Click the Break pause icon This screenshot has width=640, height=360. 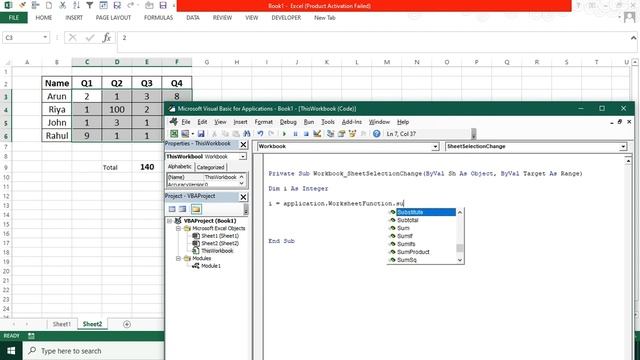point(295,133)
